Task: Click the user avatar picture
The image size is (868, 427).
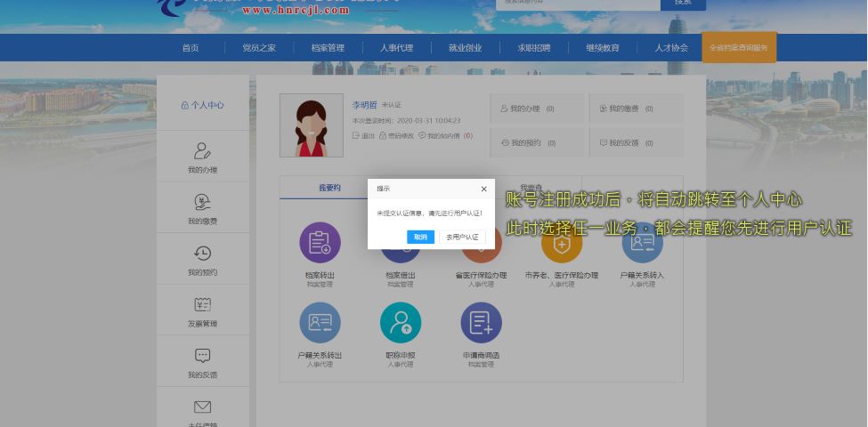Action: pyautogui.click(x=312, y=125)
